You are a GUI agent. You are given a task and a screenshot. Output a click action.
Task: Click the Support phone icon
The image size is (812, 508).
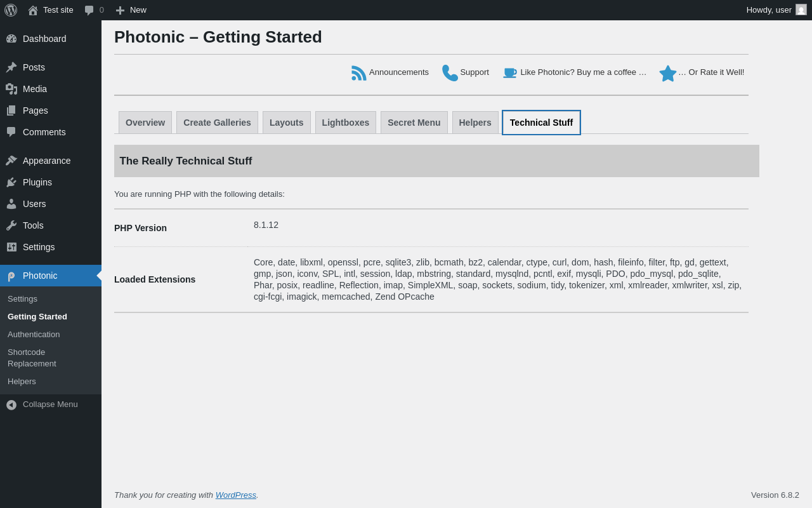pyautogui.click(x=450, y=73)
